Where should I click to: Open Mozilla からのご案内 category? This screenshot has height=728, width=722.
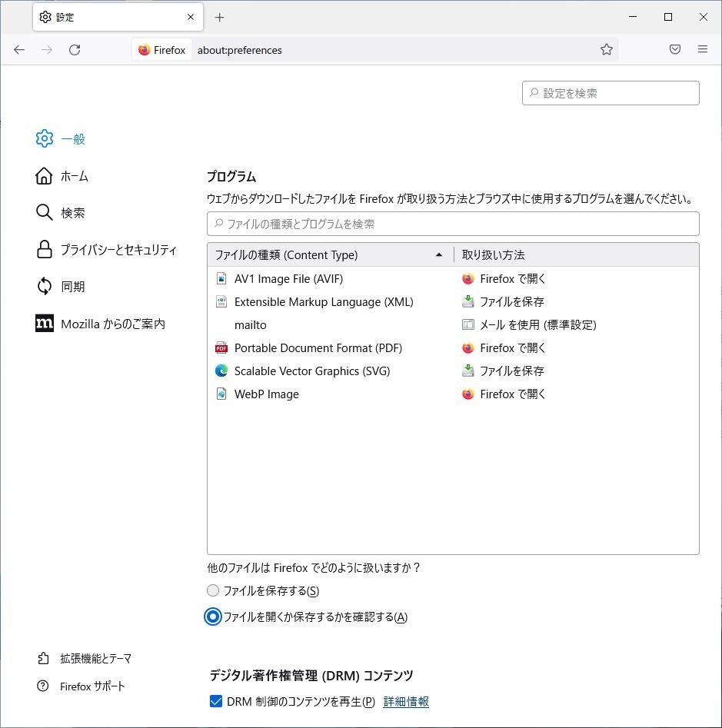[100, 324]
